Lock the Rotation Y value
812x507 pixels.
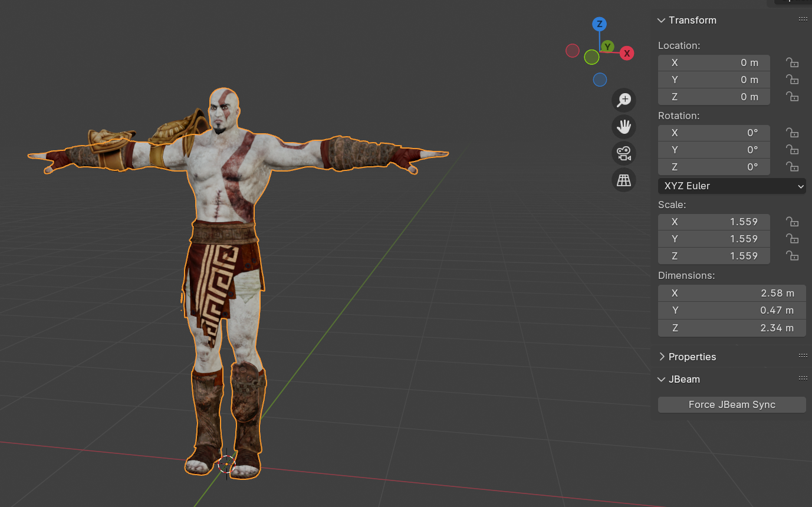(792, 150)
